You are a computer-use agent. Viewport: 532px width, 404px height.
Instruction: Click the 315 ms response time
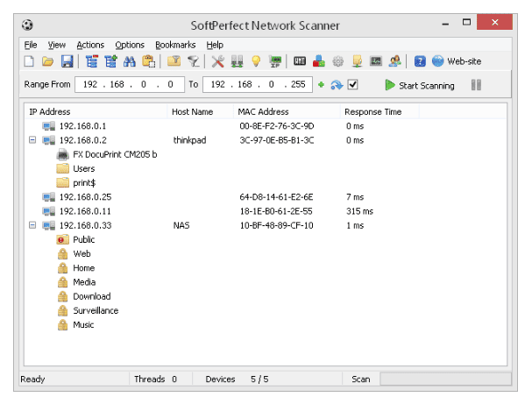tap(359, 211)
